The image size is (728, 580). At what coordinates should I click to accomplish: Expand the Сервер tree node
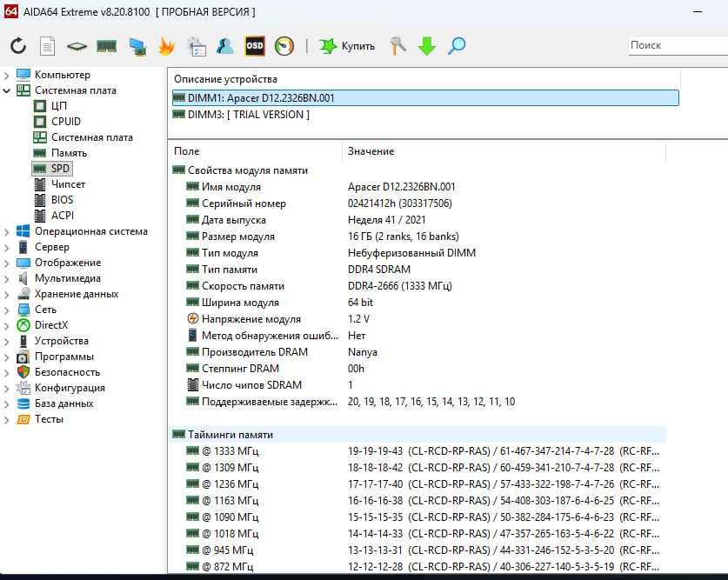pos(6,247)
